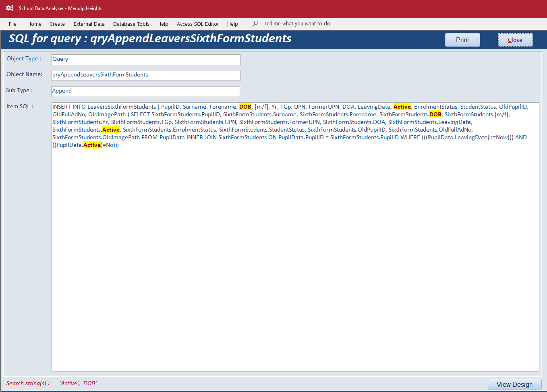Viewport: 547px width, 392px height.
Task: Switch to the Home tab
Action: click(x=34, y=24)
